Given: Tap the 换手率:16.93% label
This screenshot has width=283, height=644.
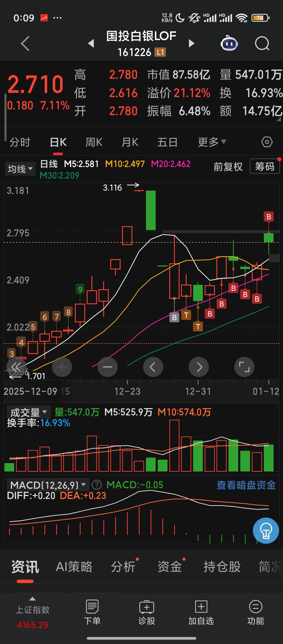Looking at the screenshot, I should tap(39, 423).
